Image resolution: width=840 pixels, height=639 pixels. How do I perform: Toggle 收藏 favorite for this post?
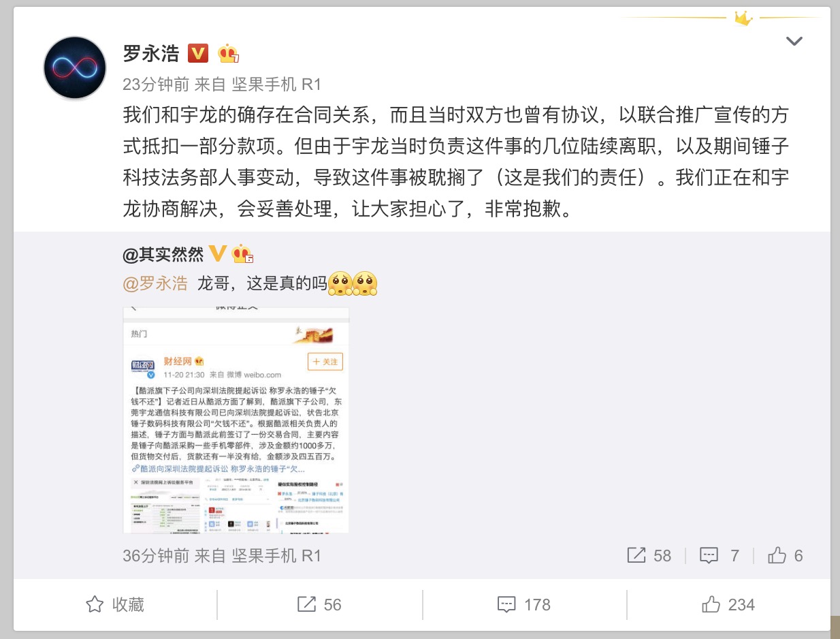point(115,604)
